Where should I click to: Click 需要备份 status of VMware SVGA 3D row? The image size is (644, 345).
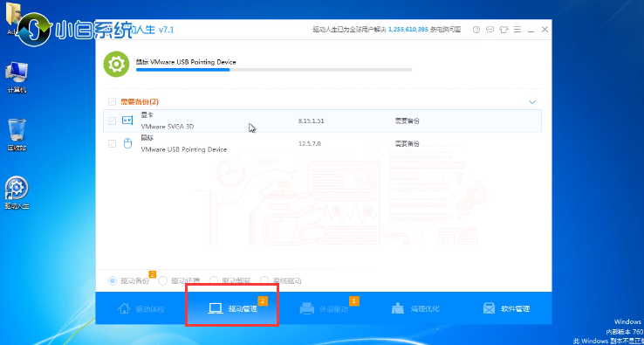408,121
